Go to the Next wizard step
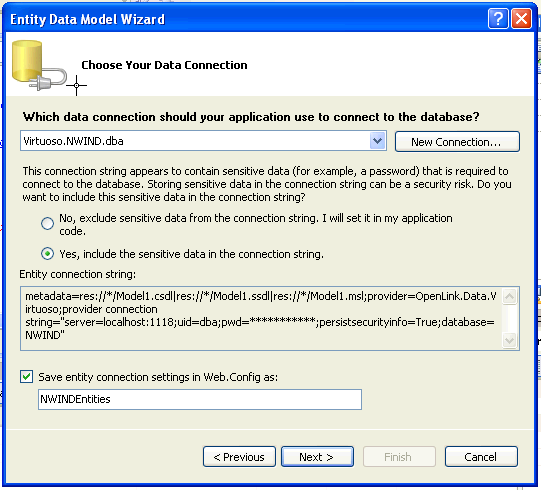The image size is (541, 490). [x=317, y=457]
